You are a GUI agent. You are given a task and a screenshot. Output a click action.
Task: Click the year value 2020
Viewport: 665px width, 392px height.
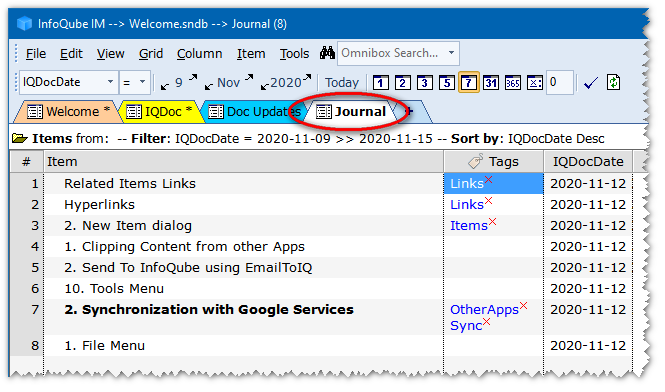click(286, 82)
